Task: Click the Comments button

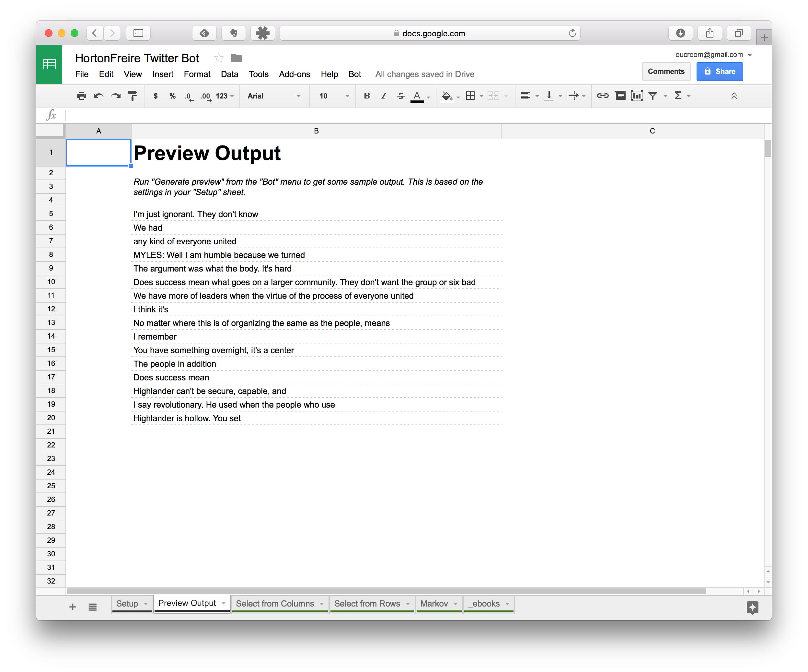Action: point(666,72)
